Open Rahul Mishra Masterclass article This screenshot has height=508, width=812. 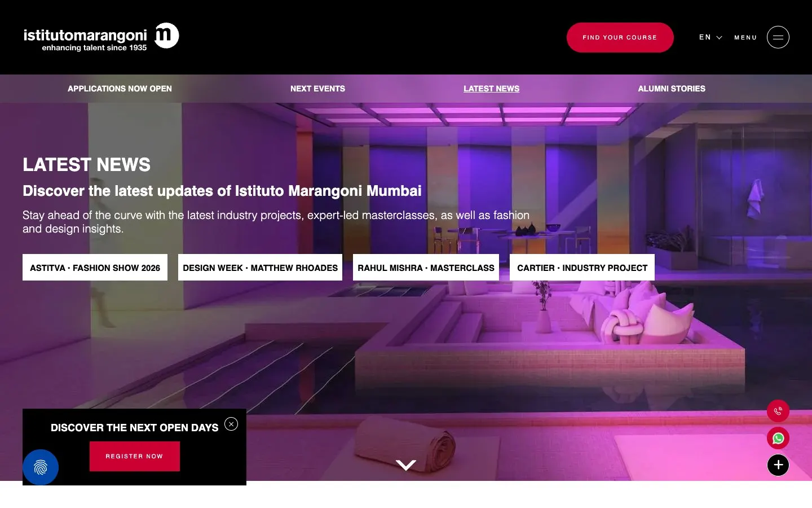[x=426, y=268]
